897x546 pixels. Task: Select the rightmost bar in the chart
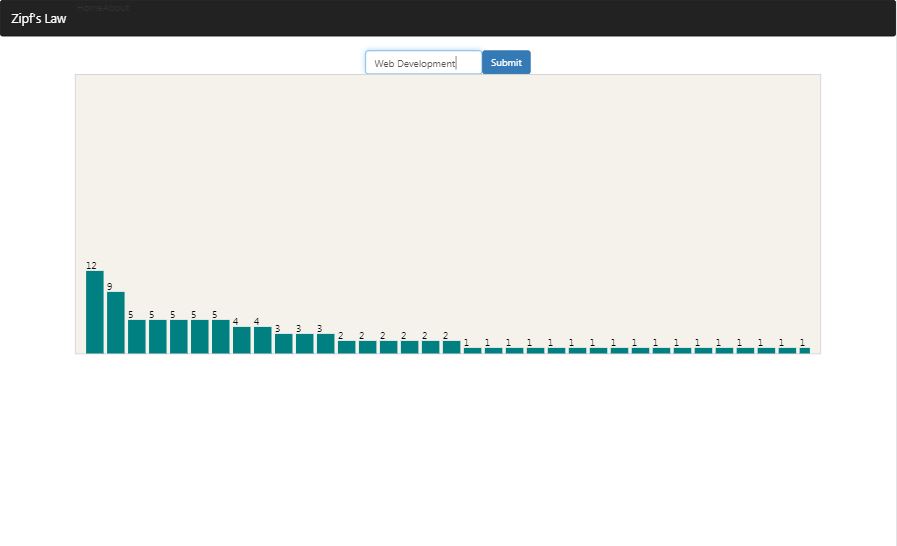(804, 350)
